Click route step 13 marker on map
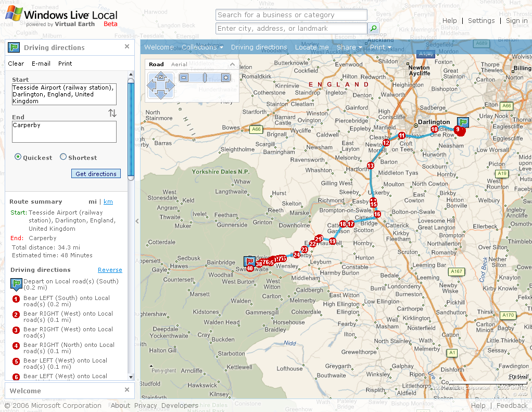The image size is (532, 412). tap(371, 166)
